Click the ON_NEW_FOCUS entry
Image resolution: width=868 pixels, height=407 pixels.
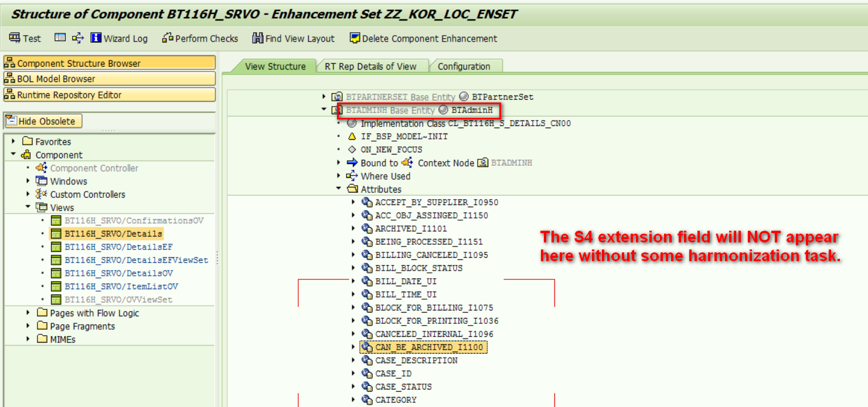pyautogui.click(x=391, y=149)
